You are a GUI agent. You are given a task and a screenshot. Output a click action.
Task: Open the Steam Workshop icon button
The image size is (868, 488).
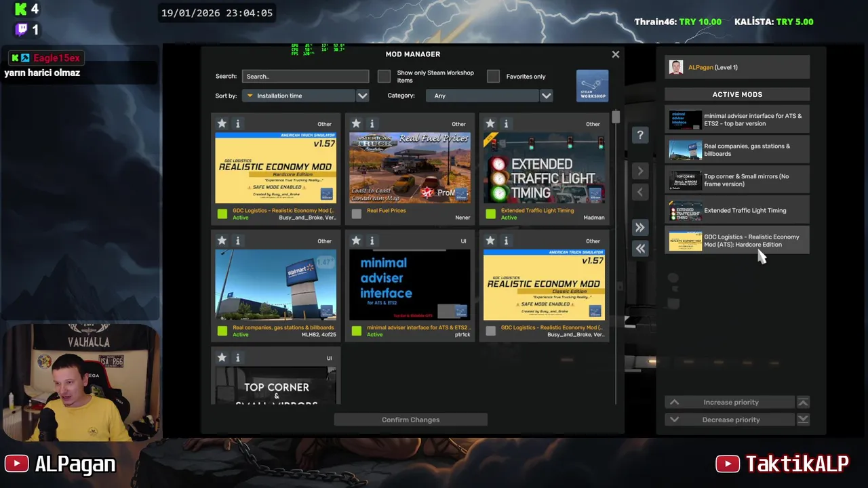point(592,86)
